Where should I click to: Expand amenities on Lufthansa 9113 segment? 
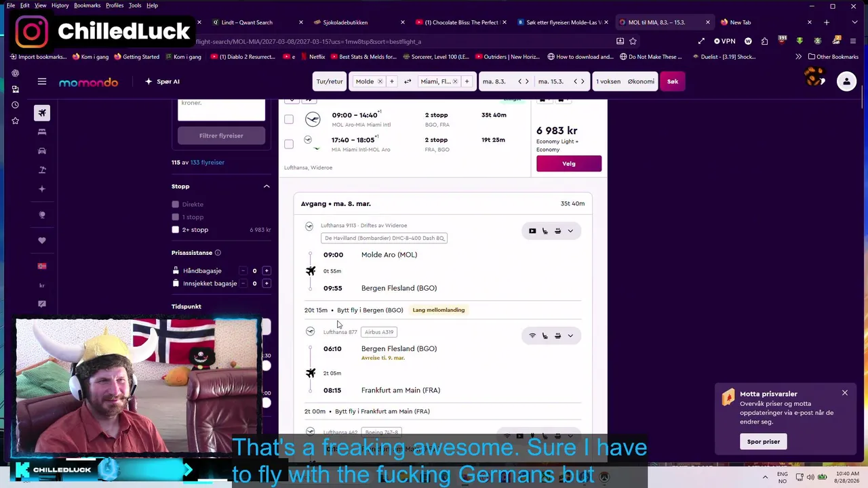(x=570, y=231)
